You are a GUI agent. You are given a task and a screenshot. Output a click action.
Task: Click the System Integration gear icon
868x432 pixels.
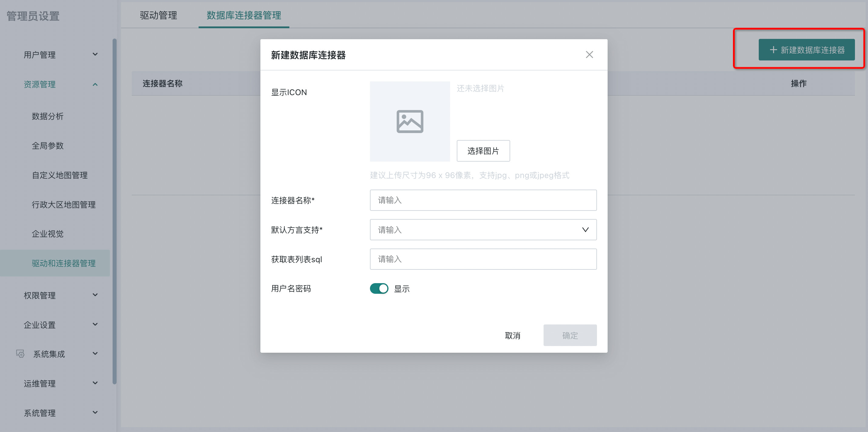pyautogui.click(x=20, y=354)
